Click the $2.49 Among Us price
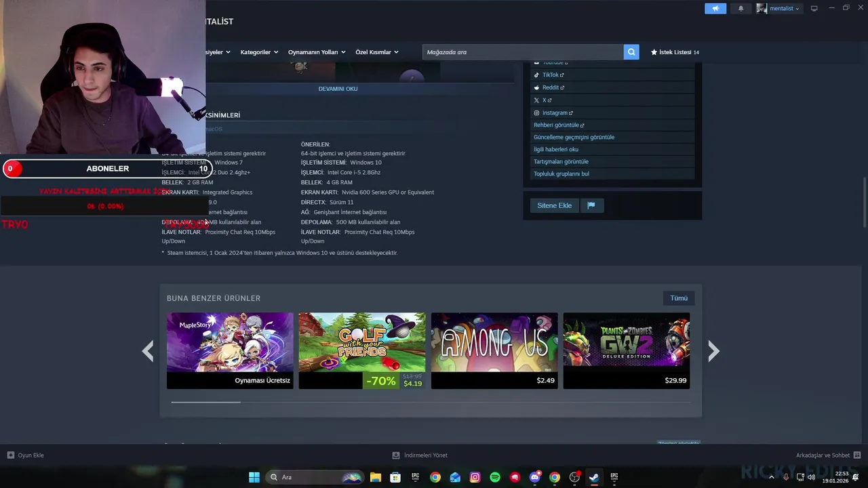 pyautogui.click(x=545, y=381)
